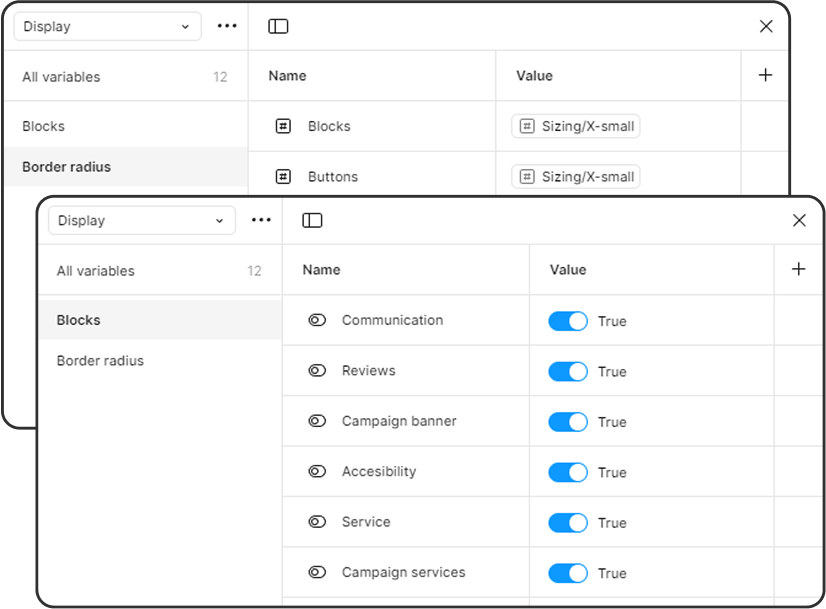
Task: Click boolean icon next to Communication
Action: [x=317, y=320]
